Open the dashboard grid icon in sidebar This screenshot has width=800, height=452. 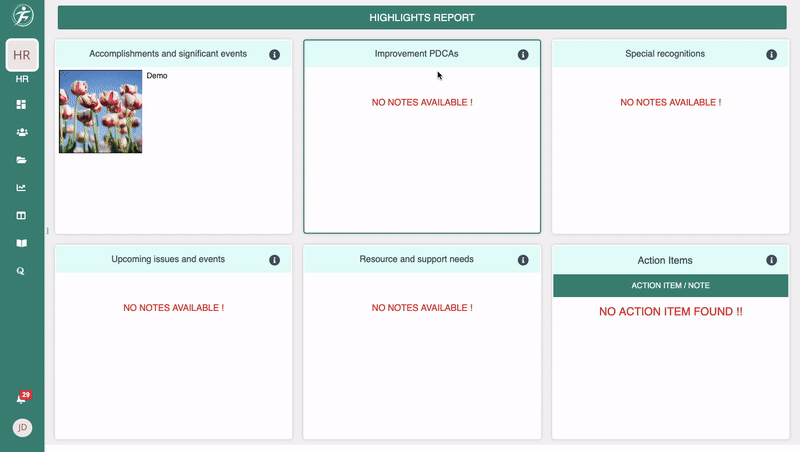click(21, 104)
